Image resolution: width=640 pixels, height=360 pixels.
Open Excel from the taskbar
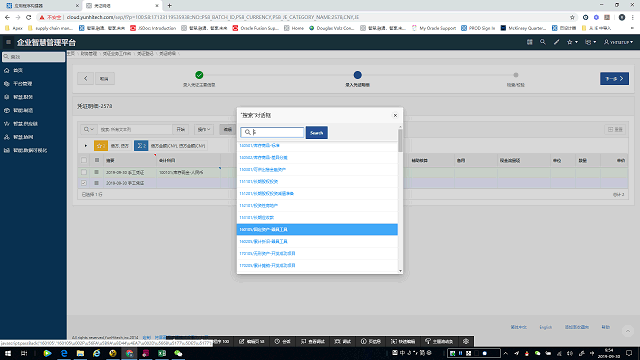coord(162,353)
